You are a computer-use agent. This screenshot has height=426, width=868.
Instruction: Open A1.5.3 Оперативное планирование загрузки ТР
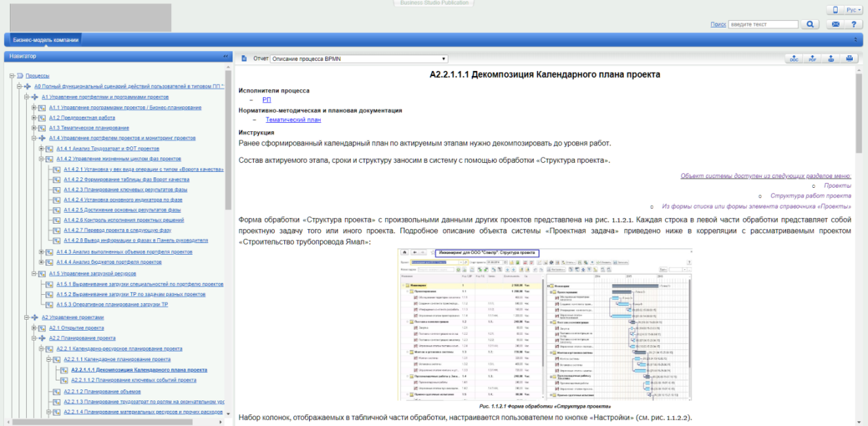[112, 304]
